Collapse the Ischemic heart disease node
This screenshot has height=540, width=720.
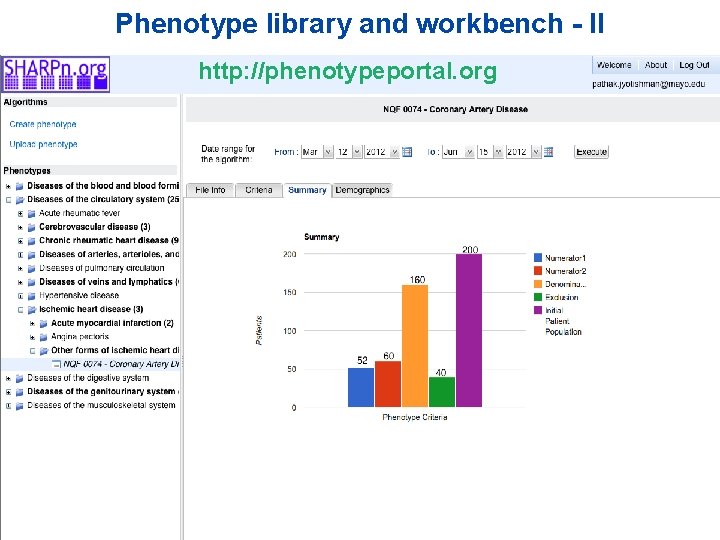pos(20,310)
